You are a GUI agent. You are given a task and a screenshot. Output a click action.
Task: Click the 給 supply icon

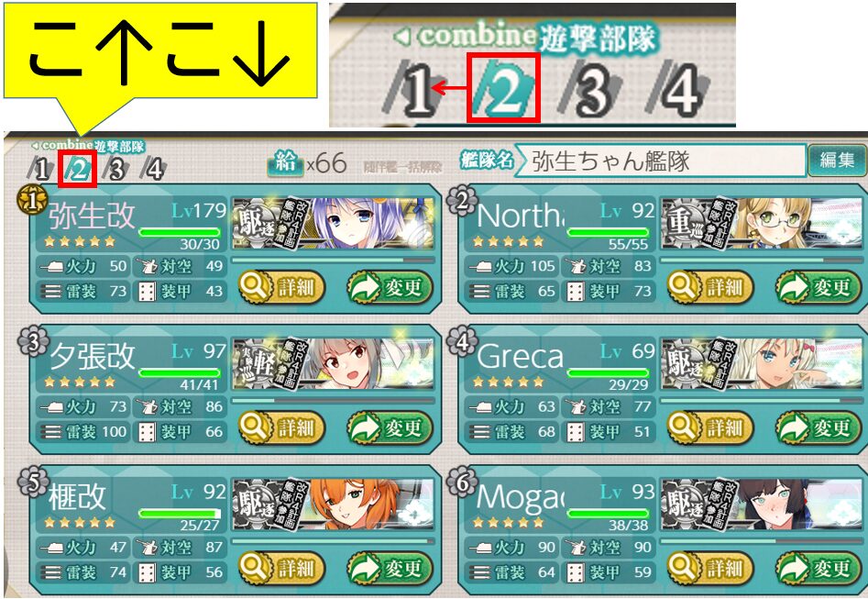pos(286,163)
